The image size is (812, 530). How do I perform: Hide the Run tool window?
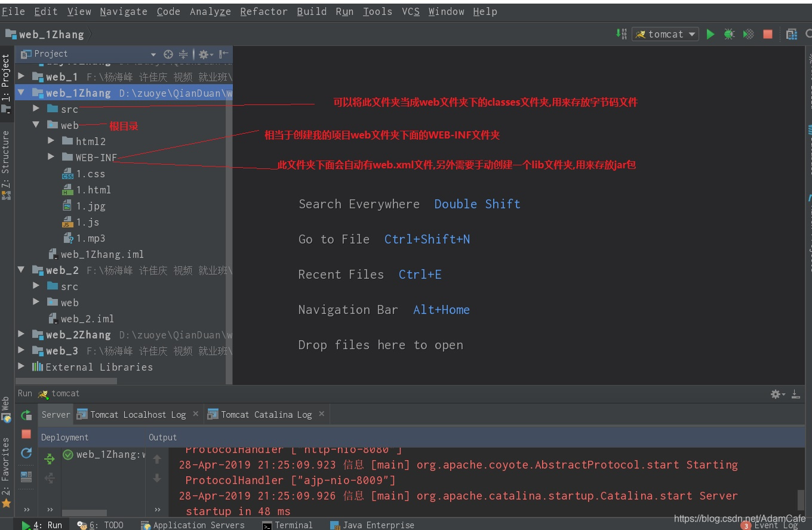click(x=796, y=394)
